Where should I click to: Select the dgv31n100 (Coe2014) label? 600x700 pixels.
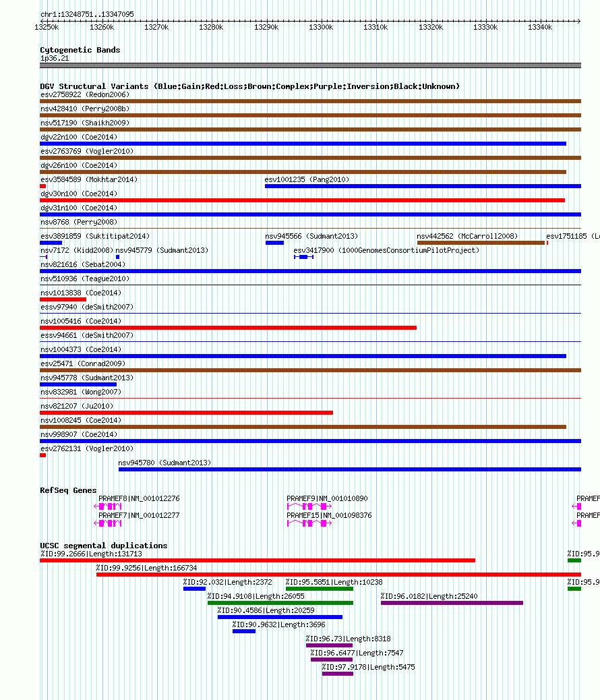79,208
